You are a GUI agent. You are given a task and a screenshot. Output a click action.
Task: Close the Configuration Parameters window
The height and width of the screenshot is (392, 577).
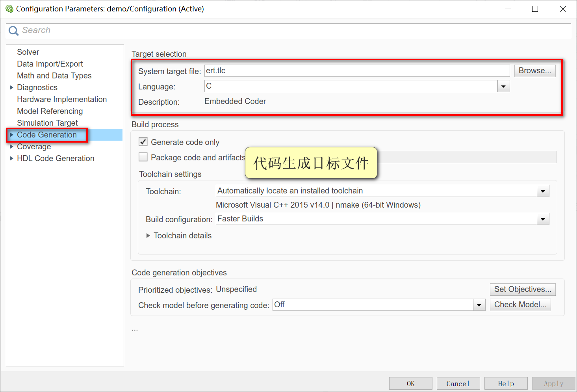click(563, 9)
